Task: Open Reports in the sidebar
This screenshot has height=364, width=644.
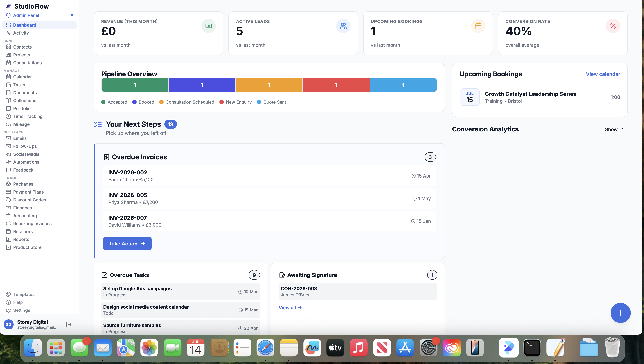Action: [39, 239]
